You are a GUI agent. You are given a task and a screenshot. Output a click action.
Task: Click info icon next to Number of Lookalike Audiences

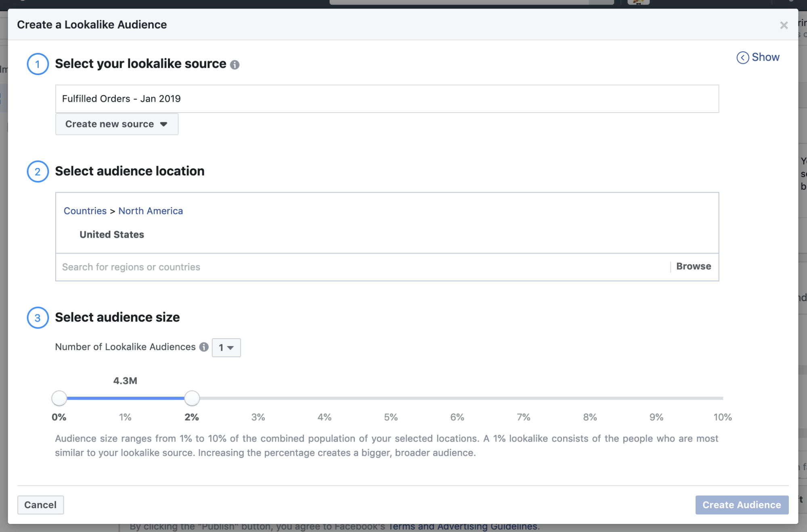coord(204,347)
